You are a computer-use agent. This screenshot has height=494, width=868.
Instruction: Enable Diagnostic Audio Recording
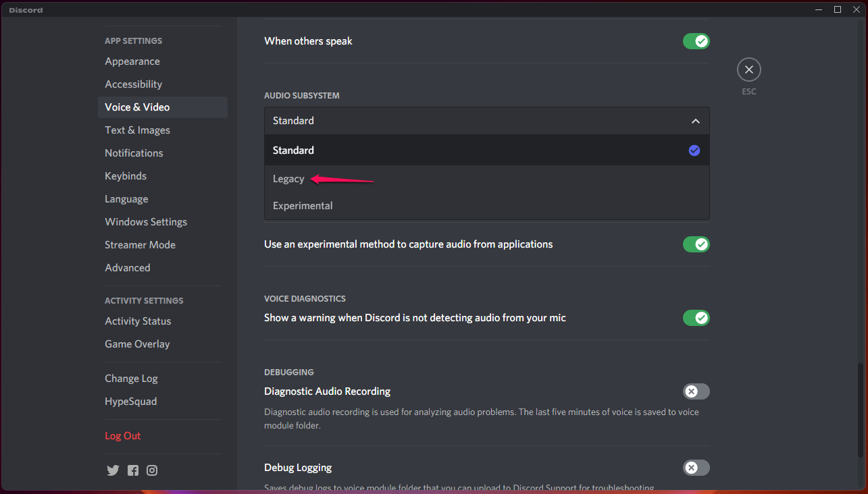point(696,391)
